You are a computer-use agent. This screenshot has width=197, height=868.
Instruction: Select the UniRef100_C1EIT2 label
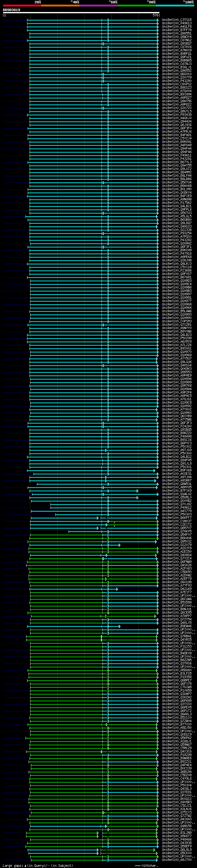[177, 525]
